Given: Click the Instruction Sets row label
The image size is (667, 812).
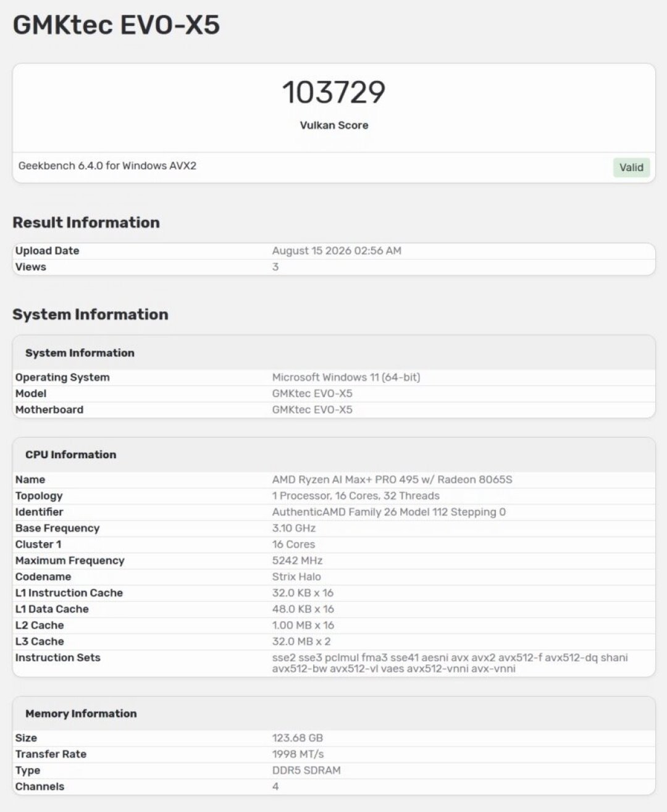Looking at the screenshot, I should click(x=57, y=658).
